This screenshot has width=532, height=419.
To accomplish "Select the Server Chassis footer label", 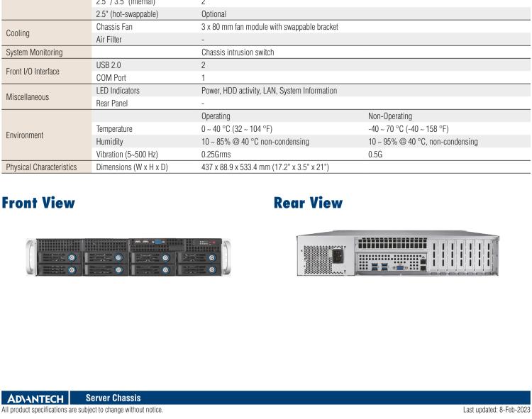I will pos(113,398).
